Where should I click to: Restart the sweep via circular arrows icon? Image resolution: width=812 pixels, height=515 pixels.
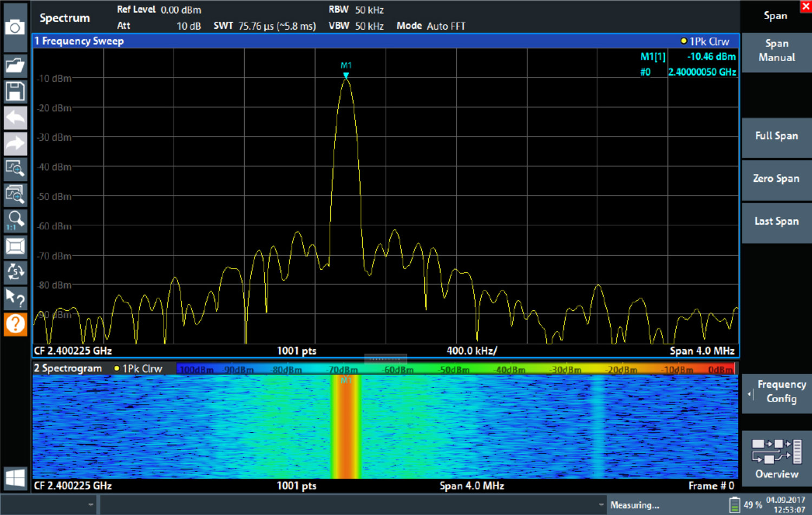(x=15, y=272)
